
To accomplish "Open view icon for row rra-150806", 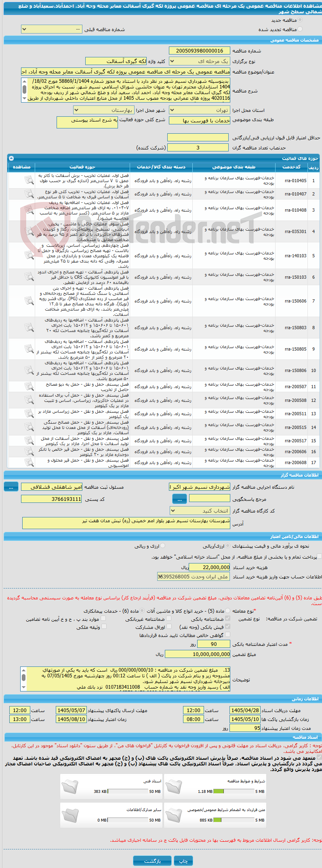I will click(x=29, y=370).
